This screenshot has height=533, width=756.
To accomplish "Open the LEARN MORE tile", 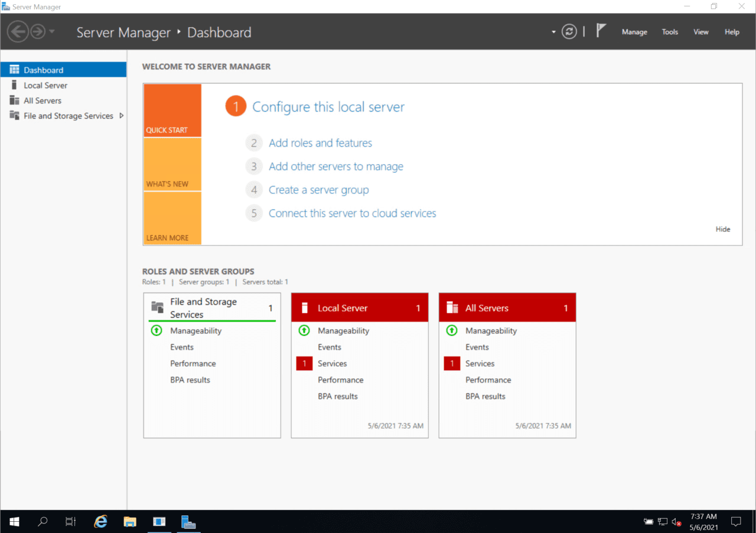I will pos(172,218).
